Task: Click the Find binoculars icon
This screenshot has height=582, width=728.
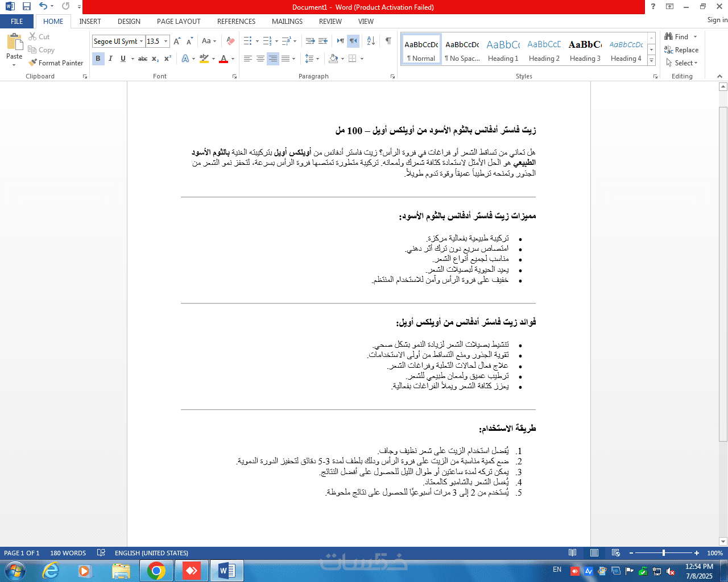Action: click(669, 36)
